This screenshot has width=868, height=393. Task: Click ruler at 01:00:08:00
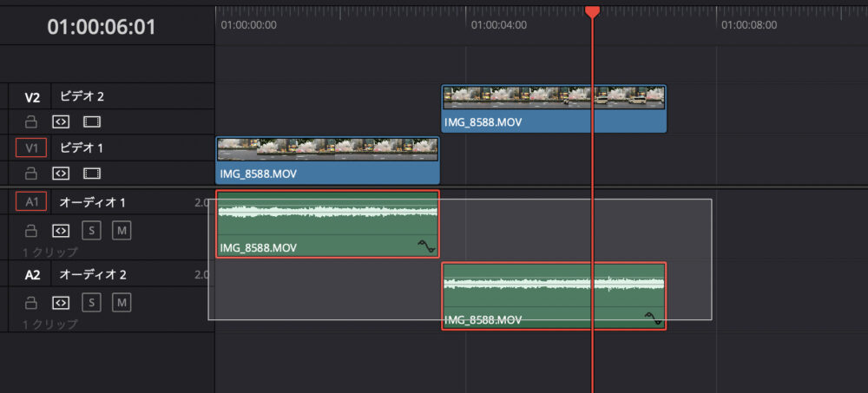tap(749, 25)
